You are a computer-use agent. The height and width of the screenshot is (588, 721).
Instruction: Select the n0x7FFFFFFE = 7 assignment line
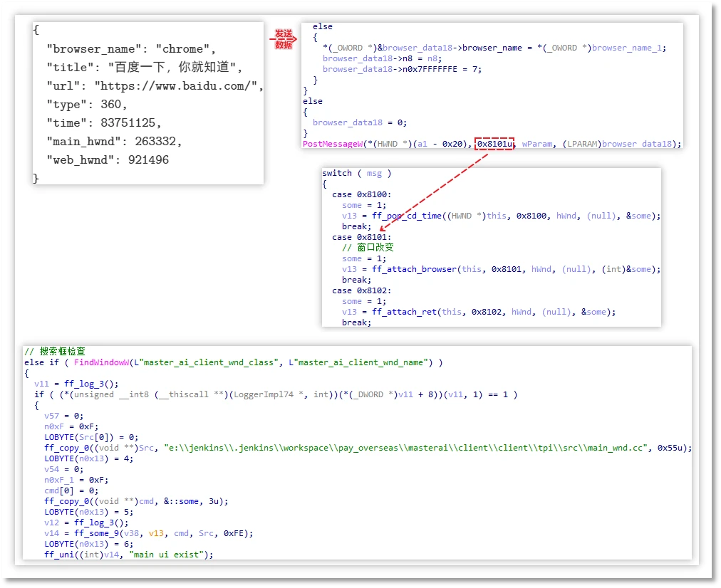pos(402,69)
